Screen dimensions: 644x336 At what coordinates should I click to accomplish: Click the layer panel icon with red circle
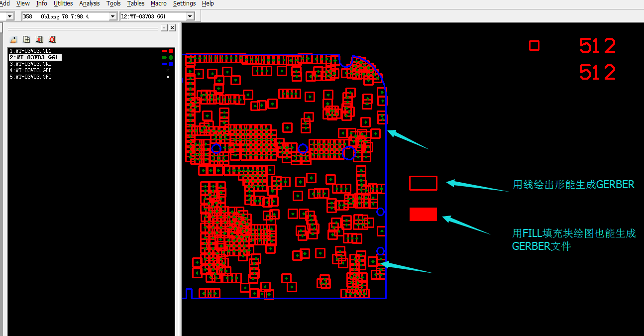tap(52, 39)
